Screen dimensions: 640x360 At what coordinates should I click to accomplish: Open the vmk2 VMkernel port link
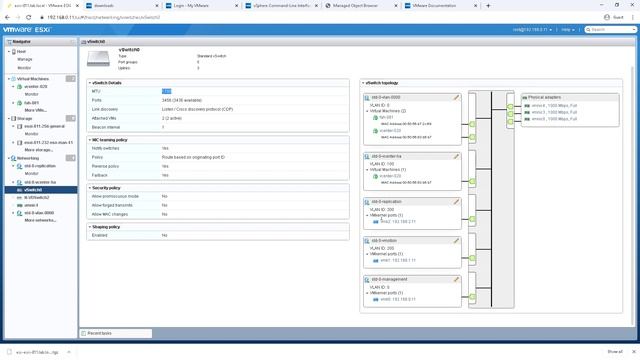[398, 222]
